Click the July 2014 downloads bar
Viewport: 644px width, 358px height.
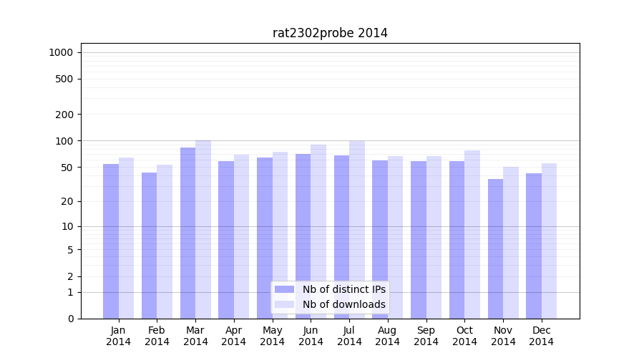coord(357,229)
